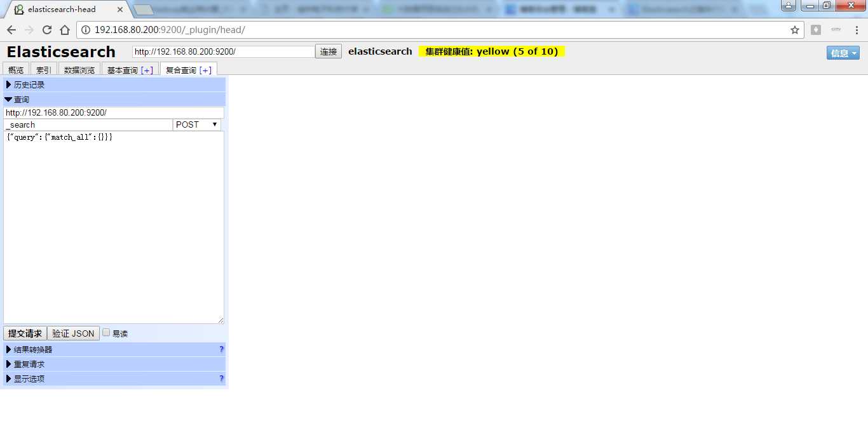The image size is (868, 444).
Task: Close the elasticsearch-head tab
Action: 120,10
